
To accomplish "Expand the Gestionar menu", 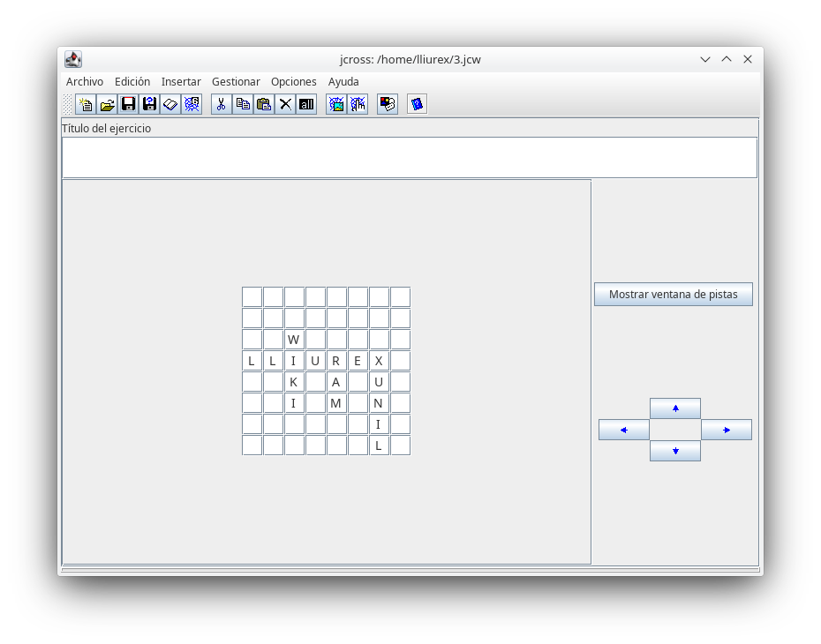I will click(x=236, y=82).
